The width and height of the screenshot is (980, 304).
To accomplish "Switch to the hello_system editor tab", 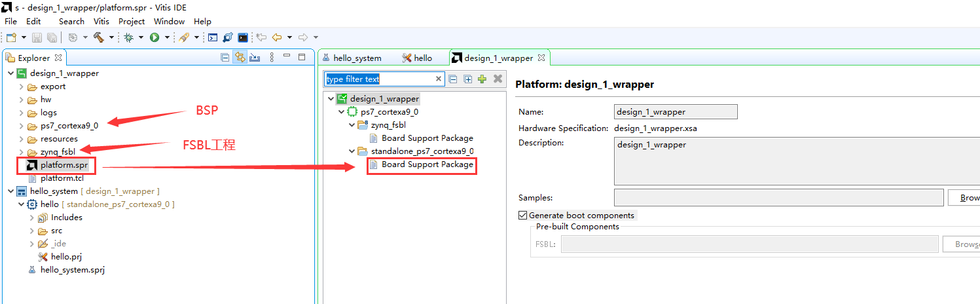I will (x=352, y=58).
